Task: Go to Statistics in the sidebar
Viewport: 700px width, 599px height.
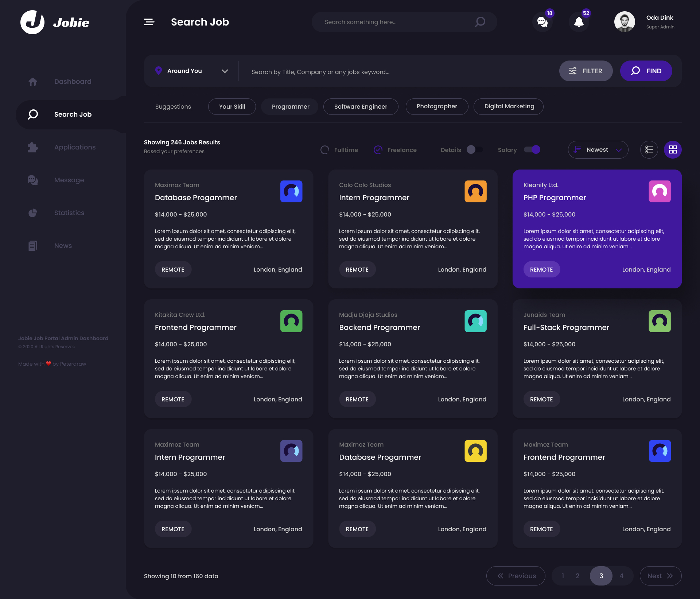Action: coord(69,213)
